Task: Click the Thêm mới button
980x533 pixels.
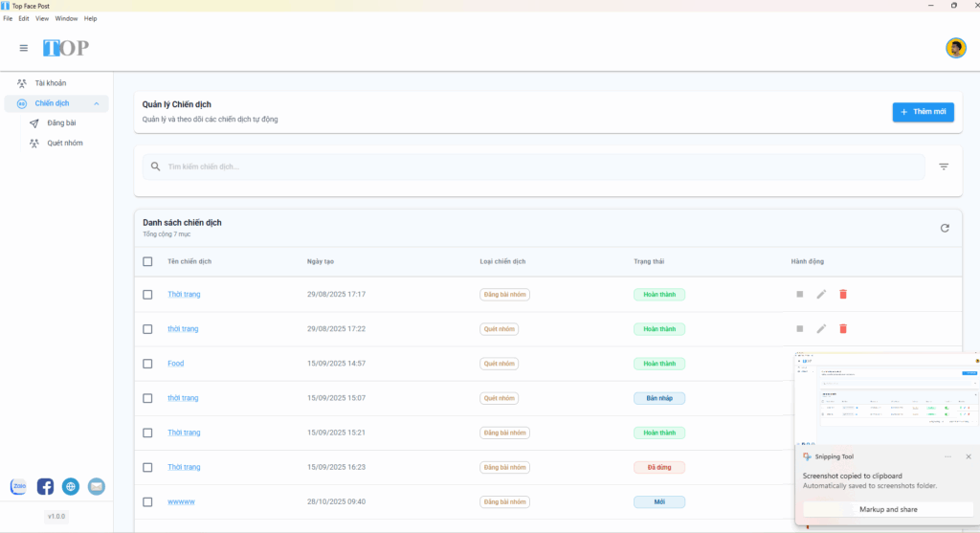Action: click(x=924, y=112)
